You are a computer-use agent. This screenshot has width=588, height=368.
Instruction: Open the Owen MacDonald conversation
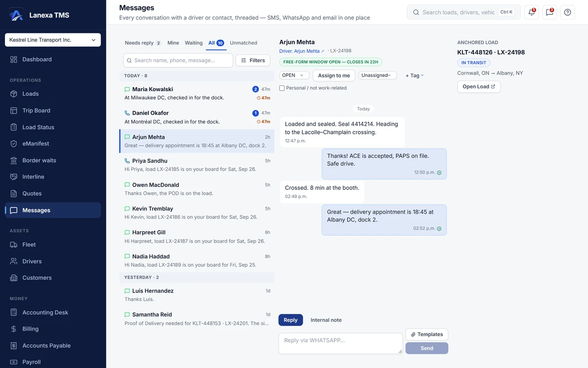coord(197,189)
